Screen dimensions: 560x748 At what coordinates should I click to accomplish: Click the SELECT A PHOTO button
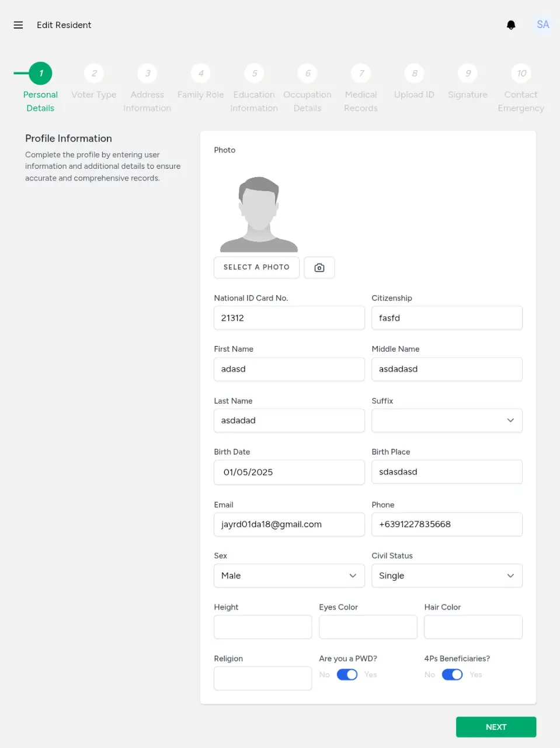[x=256, y=267]
